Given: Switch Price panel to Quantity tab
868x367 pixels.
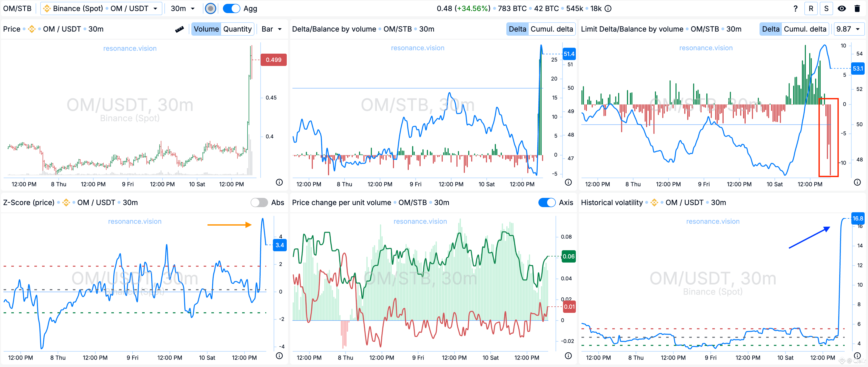Looking at the screenshot, I should click(x=237, y=29).
